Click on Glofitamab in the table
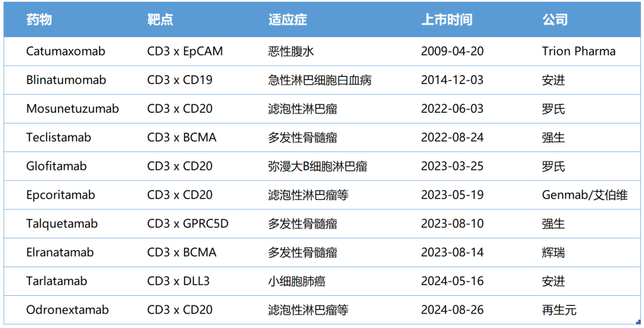This screenshot has height=328, width=644. click(56, 166)
